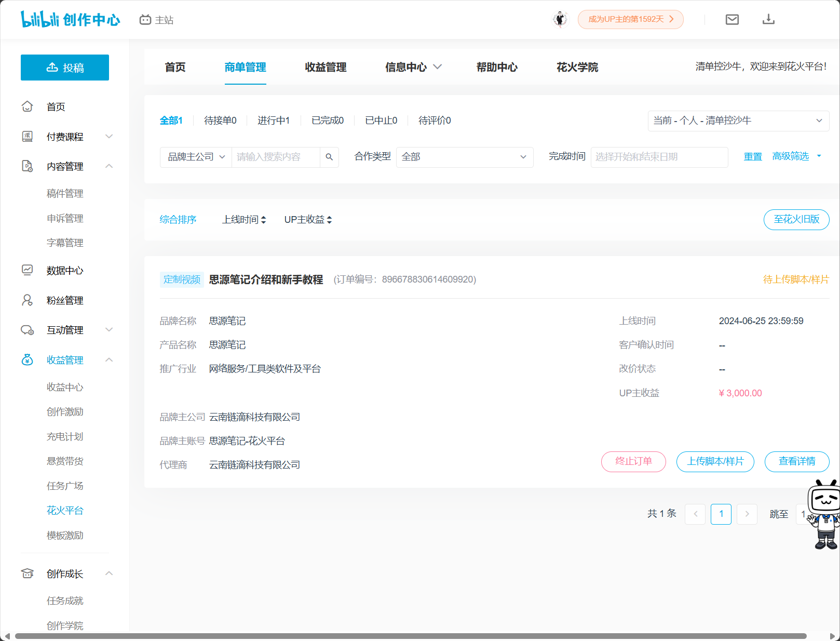This screenshot has height=641, width=840.
Task: Click the 数据中心 chart icon
Action: click(28, 270)
